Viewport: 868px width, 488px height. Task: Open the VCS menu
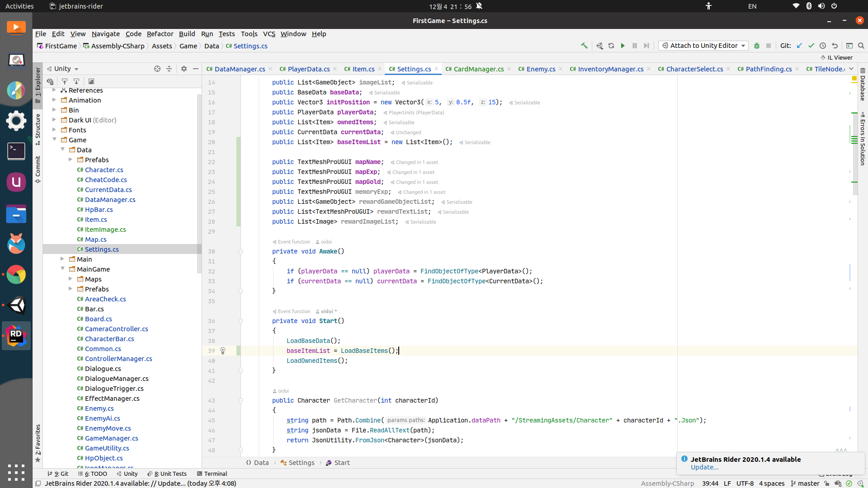pos(269,34)
